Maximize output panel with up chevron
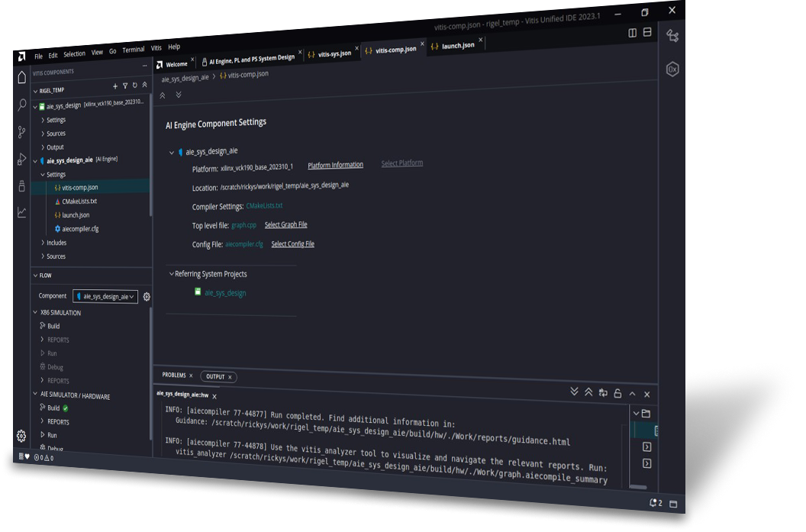 tap(632, 394)
